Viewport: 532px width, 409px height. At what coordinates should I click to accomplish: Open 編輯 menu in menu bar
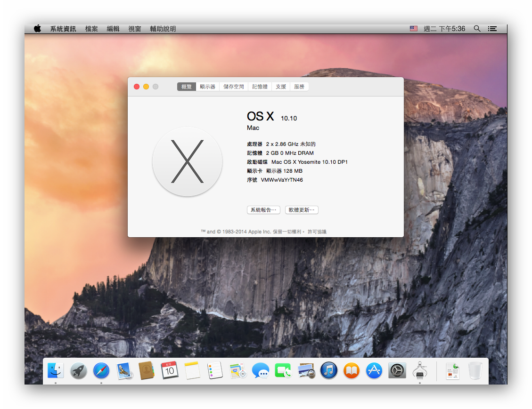point(113,29)
